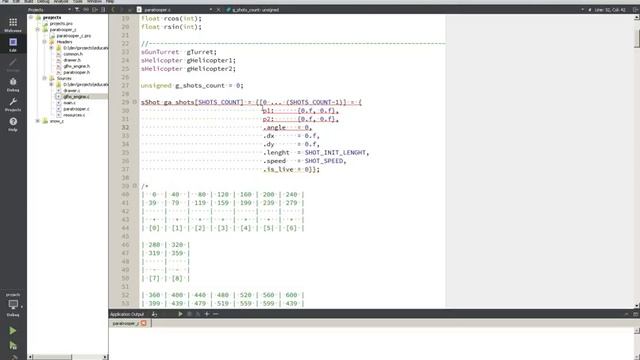Image resolution: width=640 pixels, height=360 pixels.
Task: Split the Projects side panel
Action: (x=95, y=9)
